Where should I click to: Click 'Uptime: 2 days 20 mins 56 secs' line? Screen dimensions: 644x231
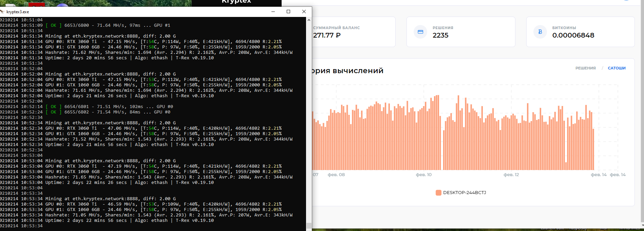coord(107,58)
